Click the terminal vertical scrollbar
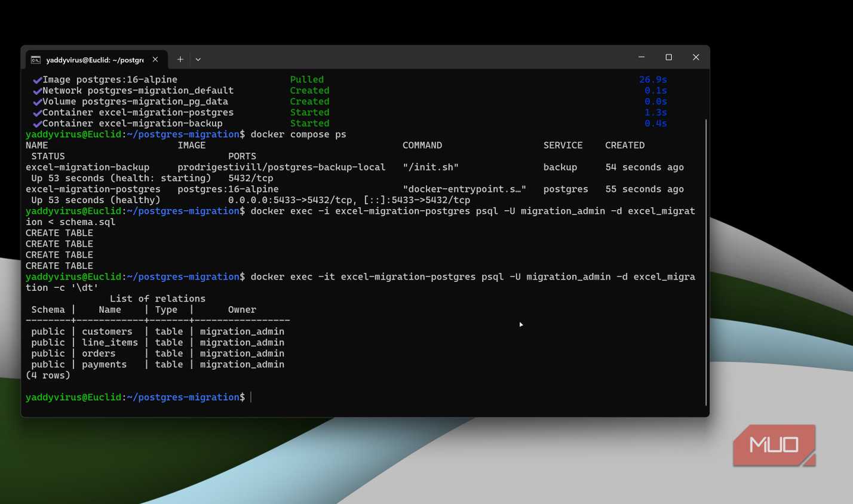Screen dimensions: 853x504 pos(706,262)
